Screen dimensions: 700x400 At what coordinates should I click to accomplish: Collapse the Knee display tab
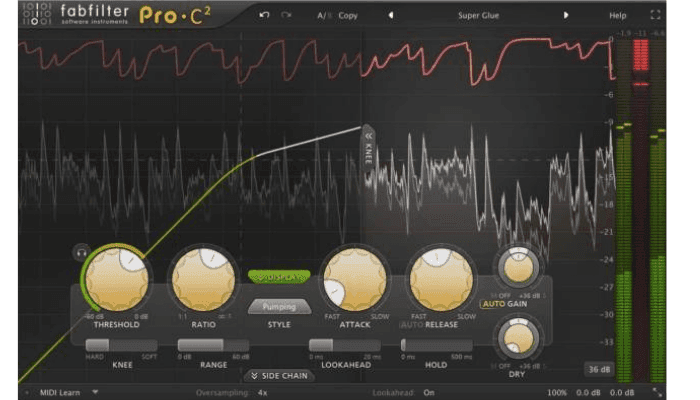click(368, 147)
